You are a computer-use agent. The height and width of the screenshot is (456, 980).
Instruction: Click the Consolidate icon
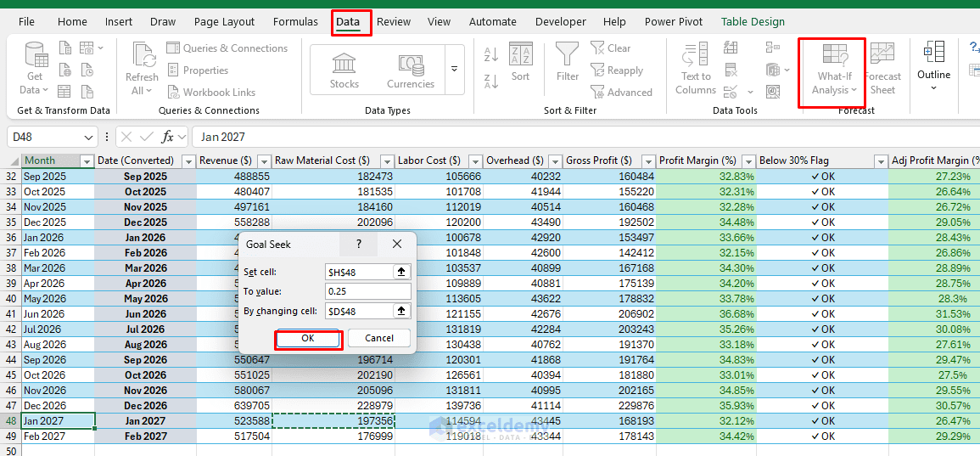click(772, 48)
